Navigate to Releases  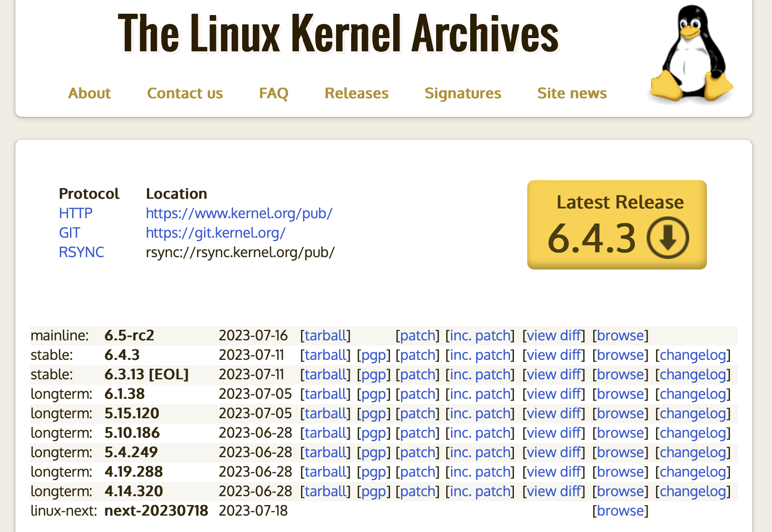(357, 93)
